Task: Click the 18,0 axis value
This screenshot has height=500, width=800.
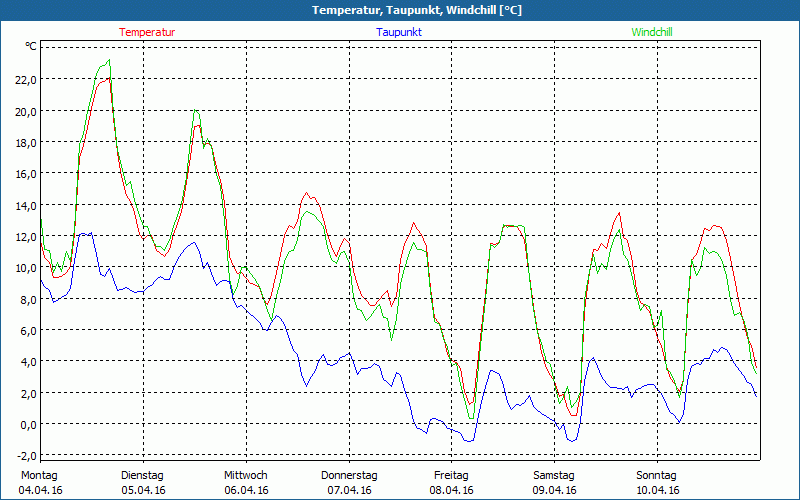Action: [x=26, y=142]
